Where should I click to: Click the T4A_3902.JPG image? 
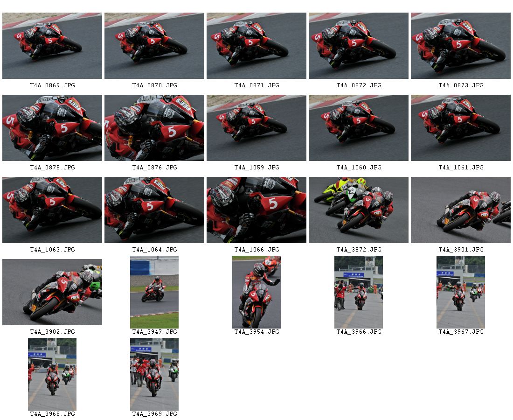pyautogui.click(x=52, y=292)
